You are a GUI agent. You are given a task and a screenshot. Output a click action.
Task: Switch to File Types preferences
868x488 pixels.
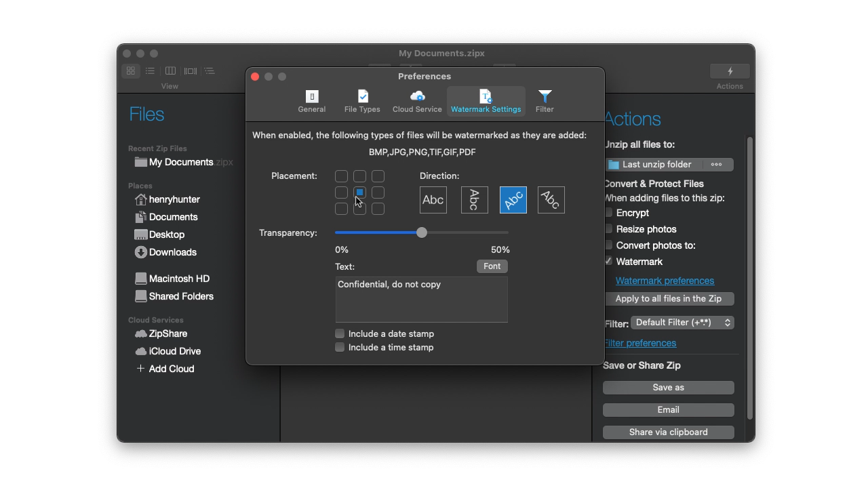coord(362,101)
